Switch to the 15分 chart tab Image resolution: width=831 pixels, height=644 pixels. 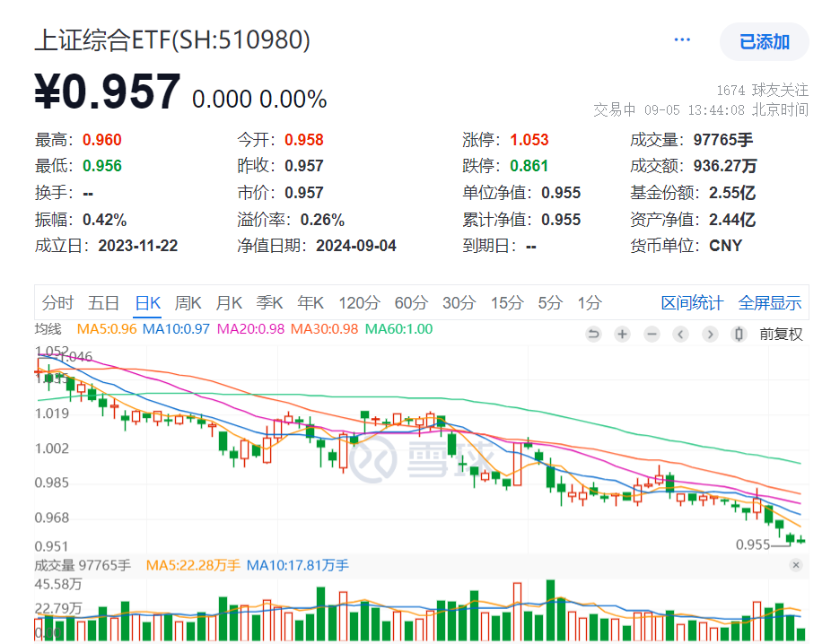coord(507,303)
